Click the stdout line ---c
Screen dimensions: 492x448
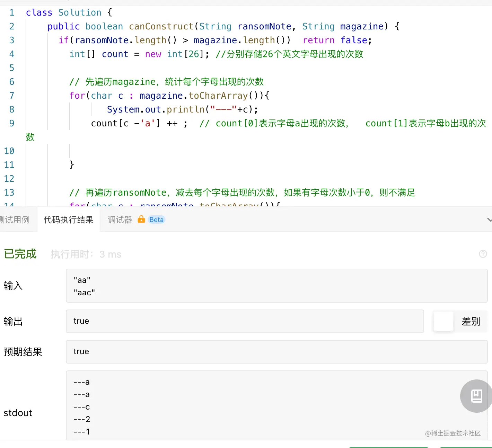point(82,407)
